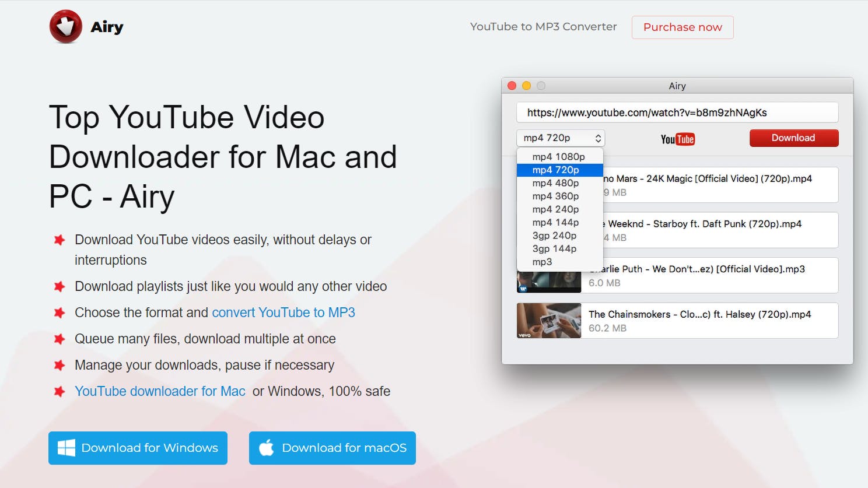The image size is (868, 488).
Task: Click the red Download button in the Airy window
Action: (x=793, y=138)
